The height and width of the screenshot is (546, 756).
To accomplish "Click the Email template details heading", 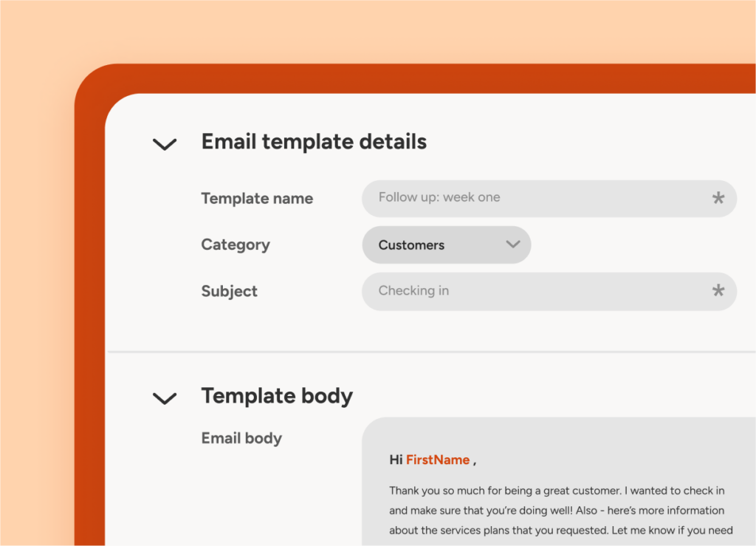I will pyautogui.click(x=314, y=142).
